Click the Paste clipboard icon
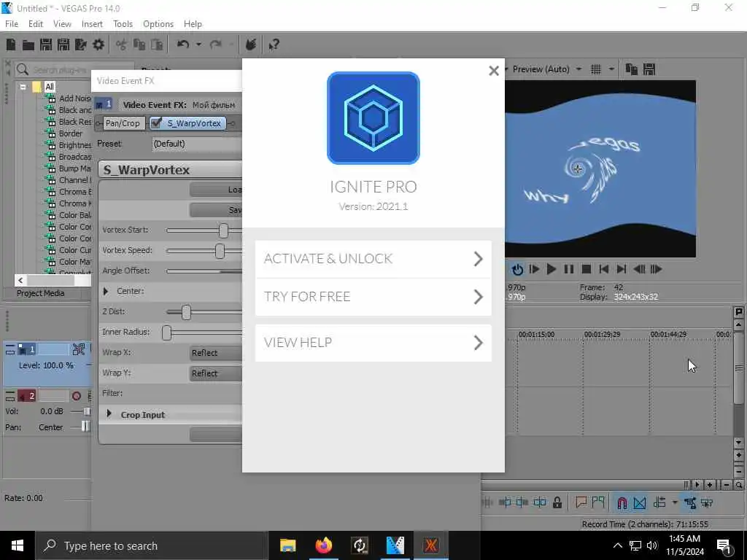747x560 pixels. (x=157, y=44)
